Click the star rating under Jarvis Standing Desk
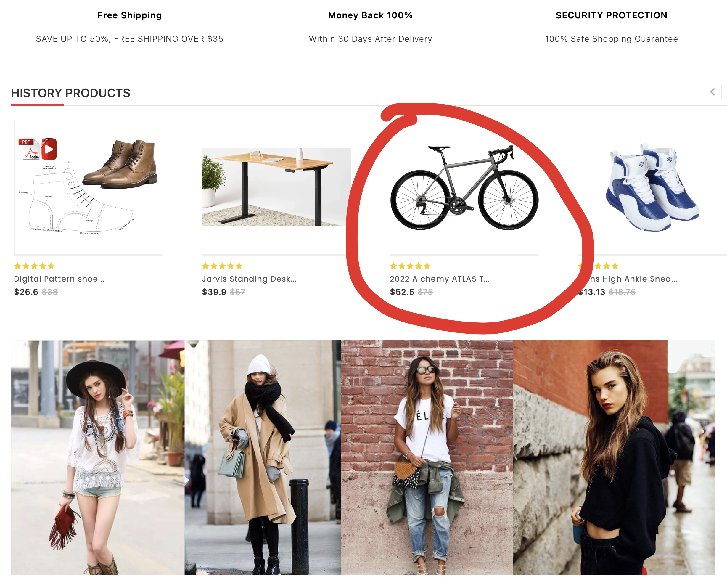The image size is (727, 588). (x=222, y=266)
